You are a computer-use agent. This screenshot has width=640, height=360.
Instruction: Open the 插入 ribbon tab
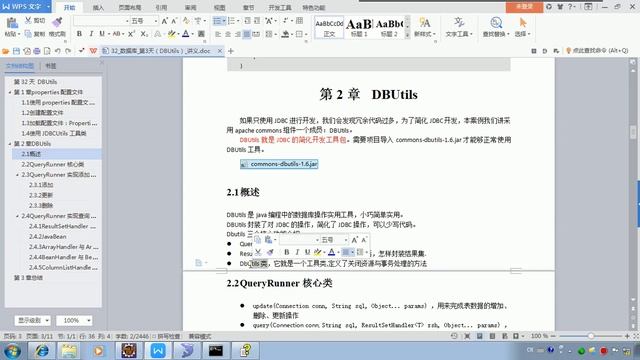98,7
